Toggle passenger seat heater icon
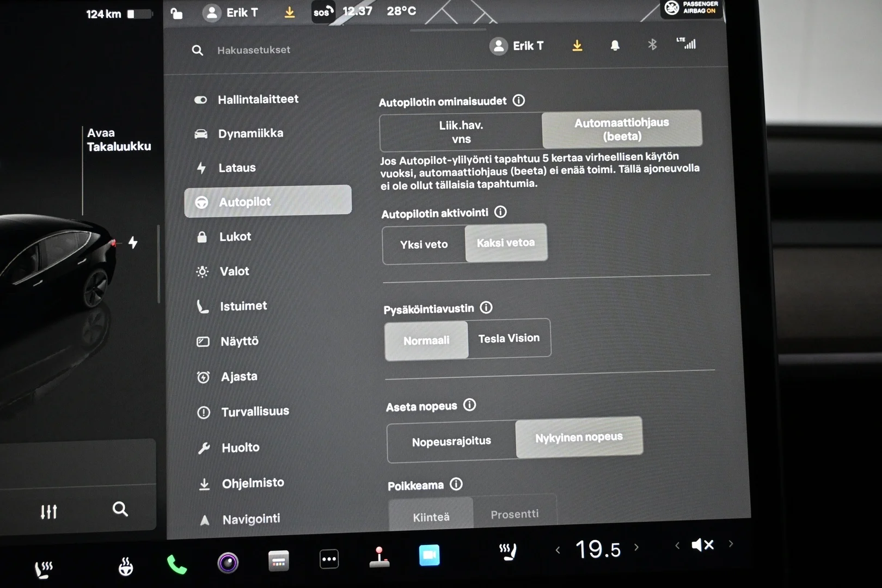The height and width of the screenshot is (588, 882). point(507,552)
